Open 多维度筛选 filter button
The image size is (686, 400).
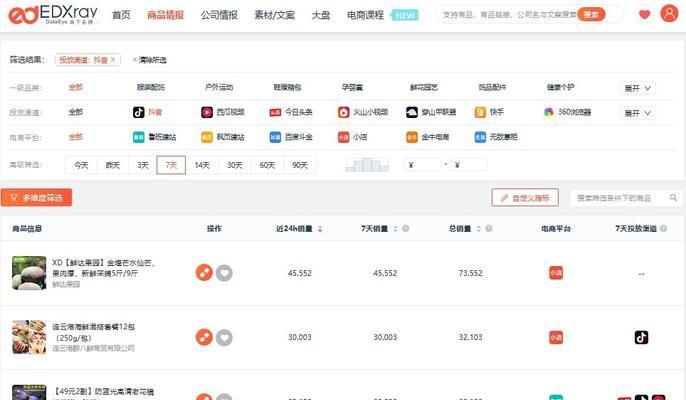(x=36, y=197)
